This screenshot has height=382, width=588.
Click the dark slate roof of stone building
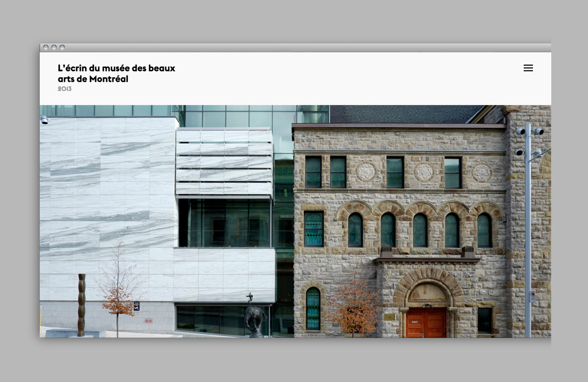click(x=402, y=114)
